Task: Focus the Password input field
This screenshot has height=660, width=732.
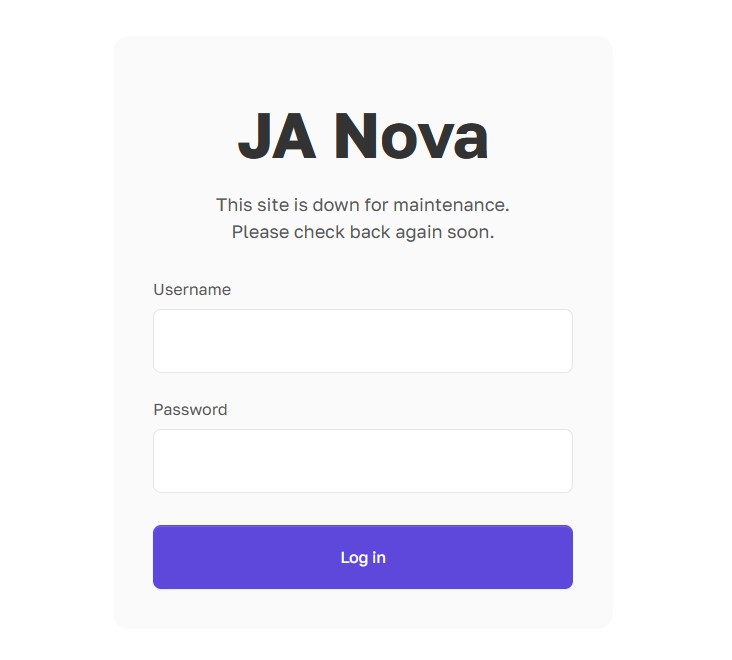Action: (362, 461)
